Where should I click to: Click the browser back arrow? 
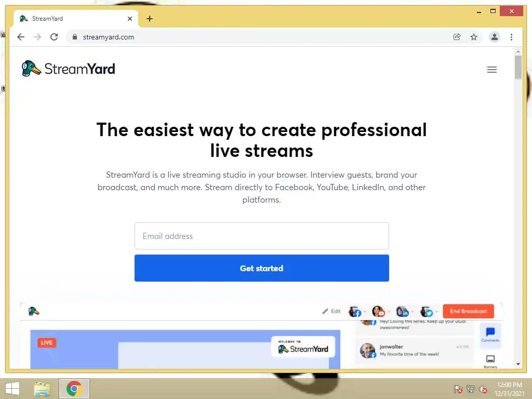click(21, 37)
